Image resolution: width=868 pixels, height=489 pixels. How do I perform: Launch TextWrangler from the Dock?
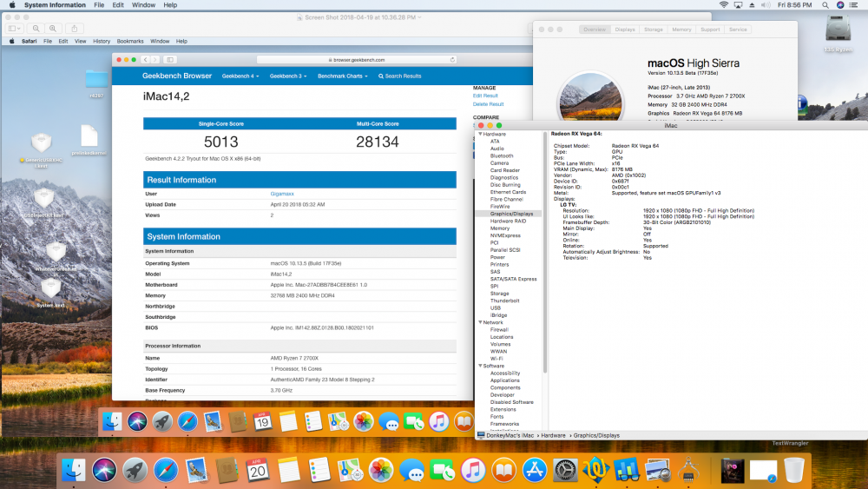[x=595, y=470]
